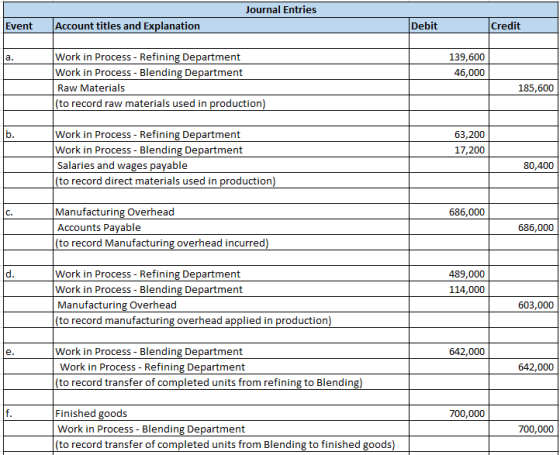
Task: Select explanation about overhead incurred
Action: (x=231, y=243)
